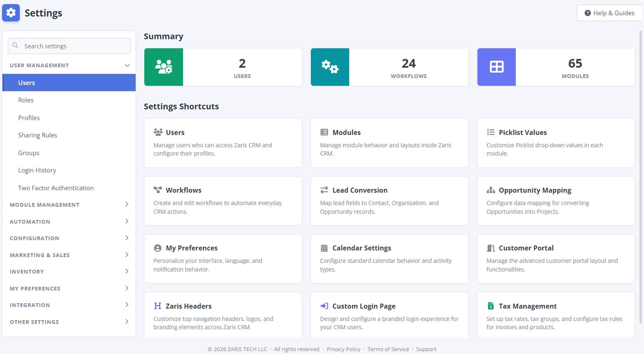Expand the Marketing & Sales section
This screenshot has height=354, width=644.
click(x=127, y=255)
